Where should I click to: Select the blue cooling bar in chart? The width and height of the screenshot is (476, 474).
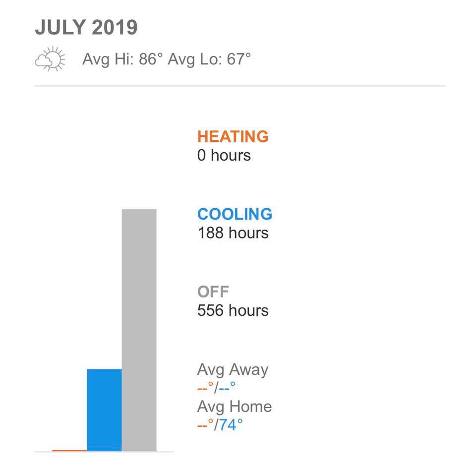pyautogui.click(x=104, y=410)
